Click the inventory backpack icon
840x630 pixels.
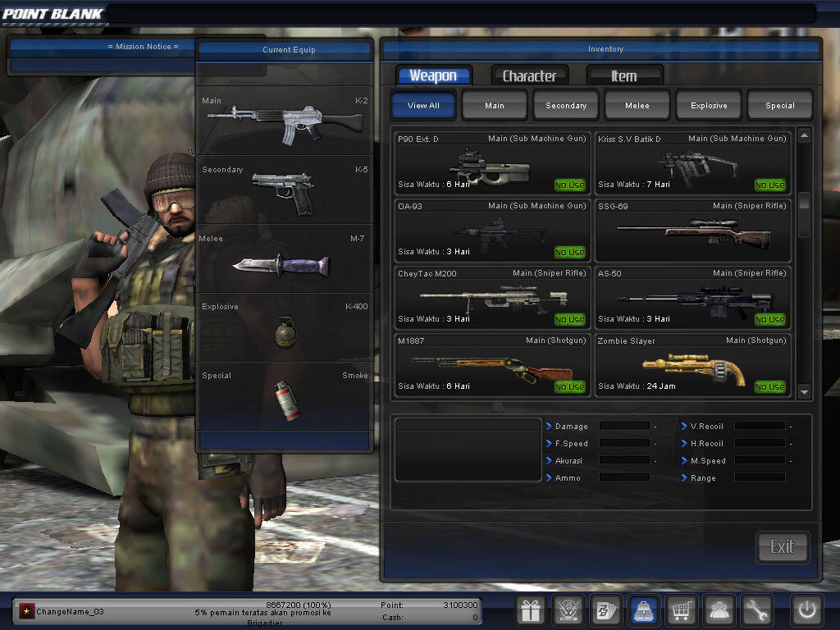point(643,609)
